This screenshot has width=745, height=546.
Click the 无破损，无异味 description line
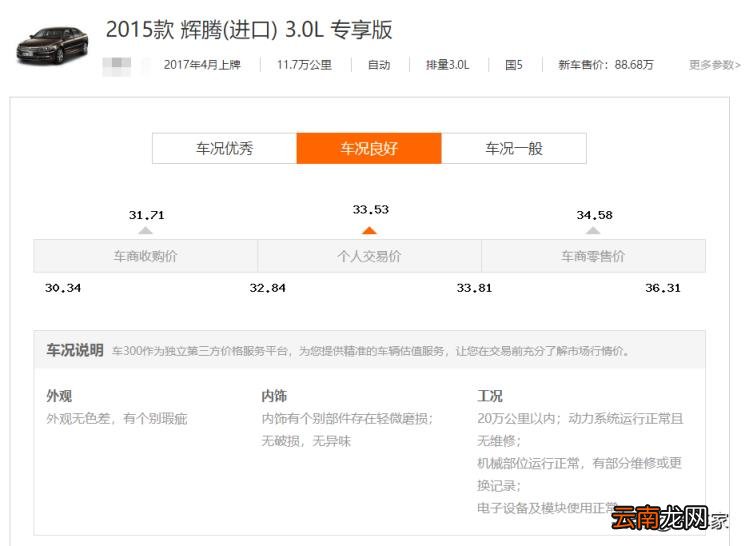[x=306, y=441]
